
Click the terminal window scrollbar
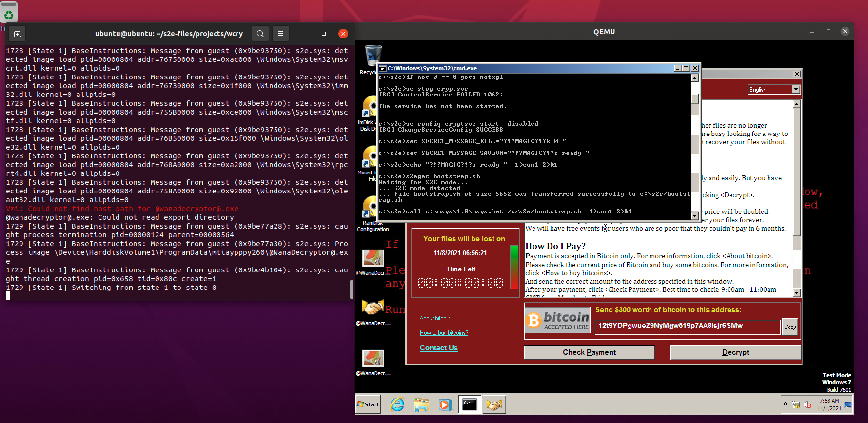(351, 289)
